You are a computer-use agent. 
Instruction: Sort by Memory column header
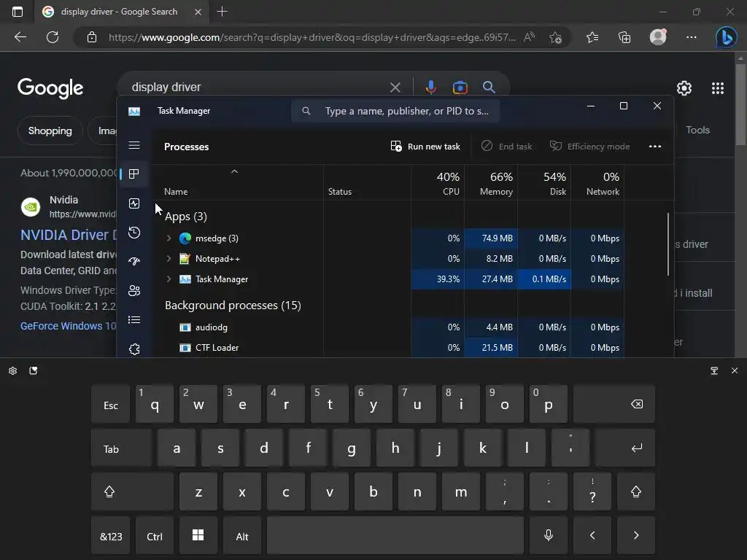491,183
